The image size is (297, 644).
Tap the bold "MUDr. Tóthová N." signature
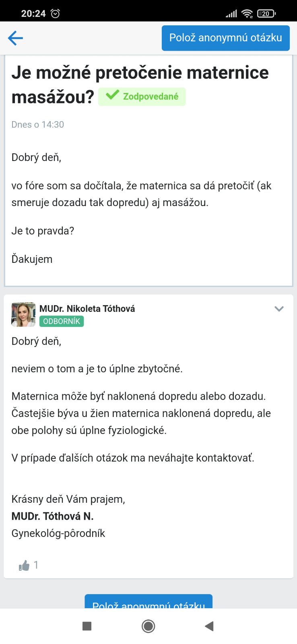click(x=52, y=516)
